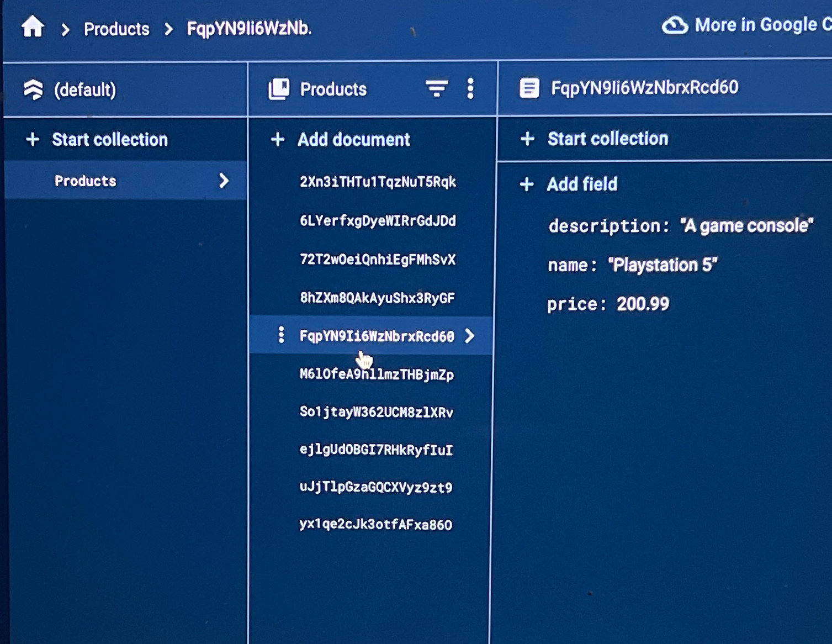Click Start collection in the left panel
The width and height of the screenshot is (832, 644).
(110, 140)
